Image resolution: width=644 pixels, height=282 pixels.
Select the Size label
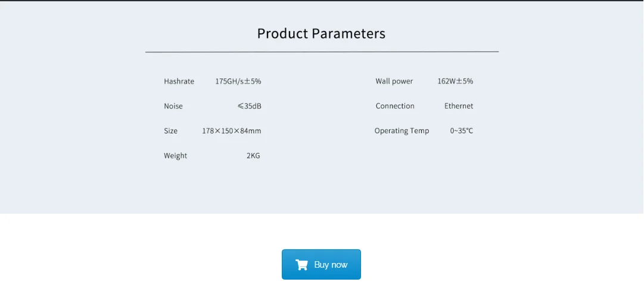pos(170,131)
